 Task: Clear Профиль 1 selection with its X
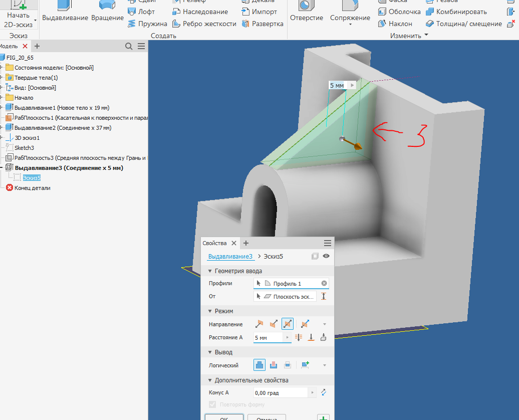(x=324, y=283)
